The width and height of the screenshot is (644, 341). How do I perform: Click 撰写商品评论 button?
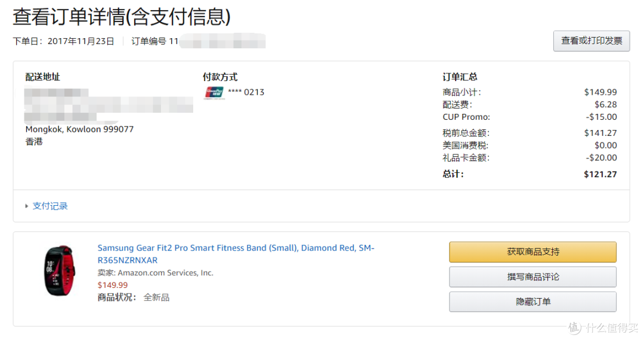(532, 277)
